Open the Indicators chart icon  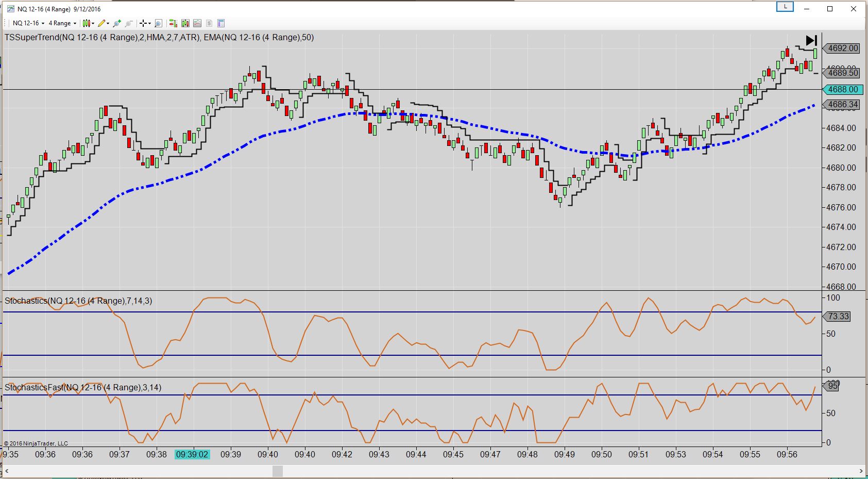(x=197, y=23)
